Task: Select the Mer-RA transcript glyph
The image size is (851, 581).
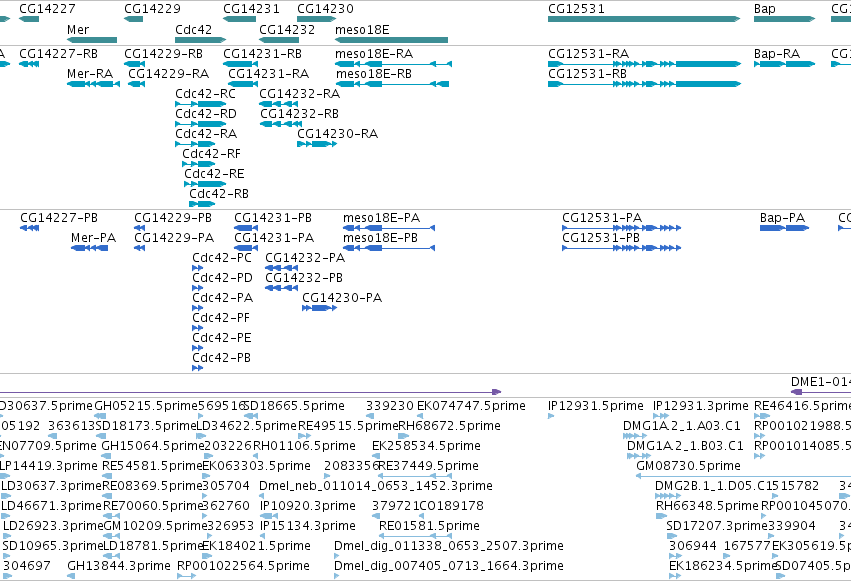Action: (93, 84)
